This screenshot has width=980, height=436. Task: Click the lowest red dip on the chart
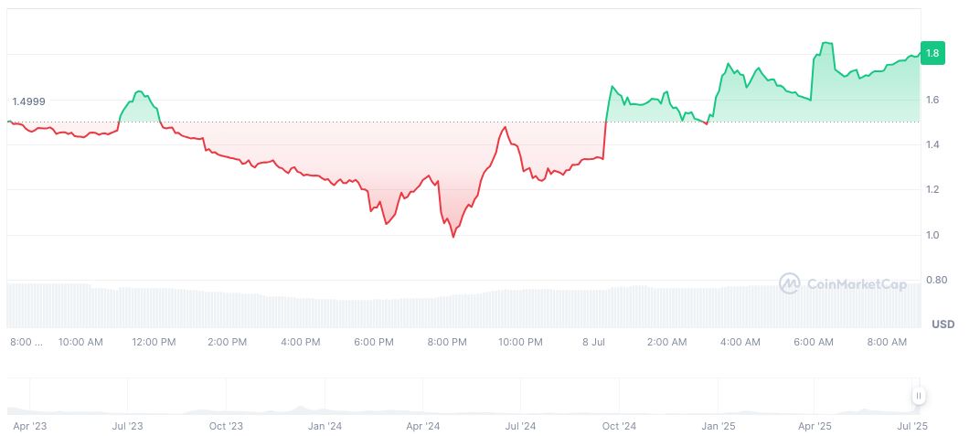click(453, 236)
